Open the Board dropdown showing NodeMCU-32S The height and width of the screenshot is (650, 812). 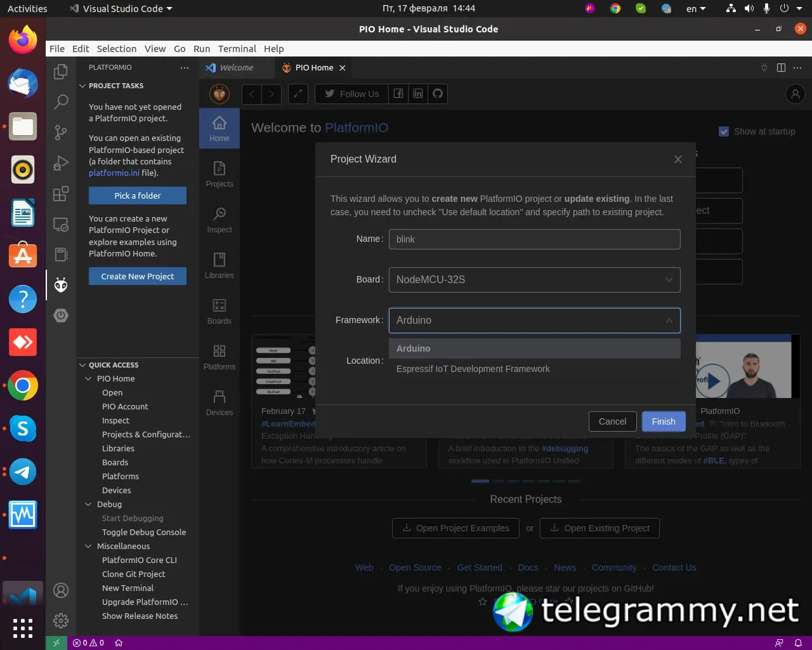click(x=534, y=280)
